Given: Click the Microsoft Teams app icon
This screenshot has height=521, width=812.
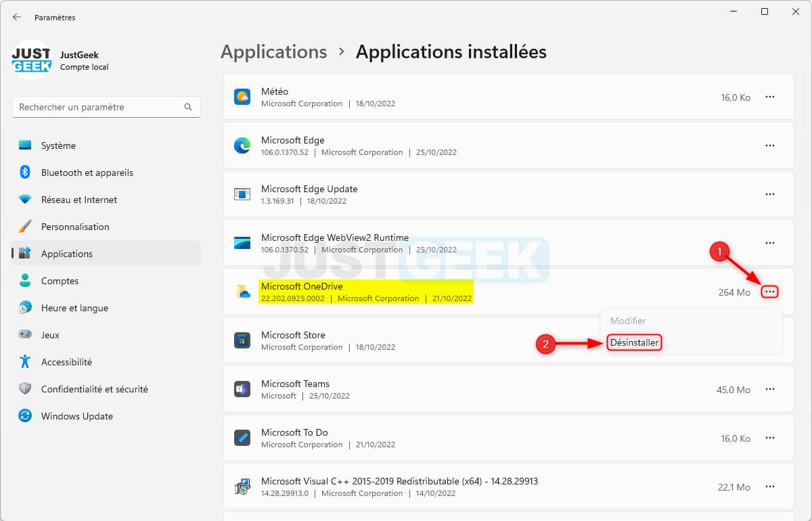Looking at the screenshot, I should 242,389.
